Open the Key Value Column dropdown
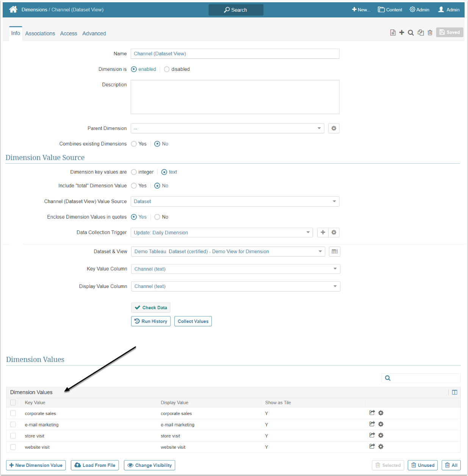468x476 pixels. (x=235, y=269)
